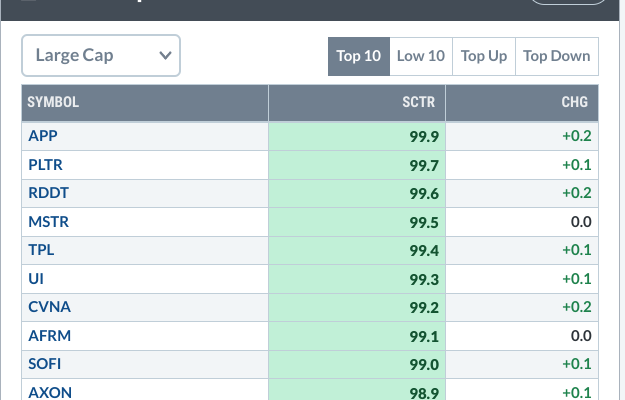Click the 99.1 SCTR value for AFRM
The image size is (625, 400).
click(x=424, y=336)
